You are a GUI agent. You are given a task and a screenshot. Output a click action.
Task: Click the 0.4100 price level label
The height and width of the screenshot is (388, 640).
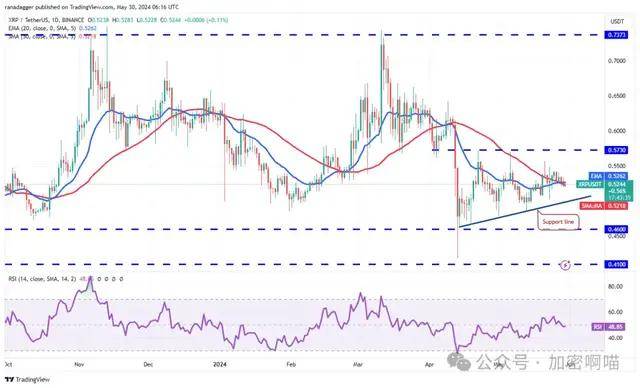[x=617, y=264]
